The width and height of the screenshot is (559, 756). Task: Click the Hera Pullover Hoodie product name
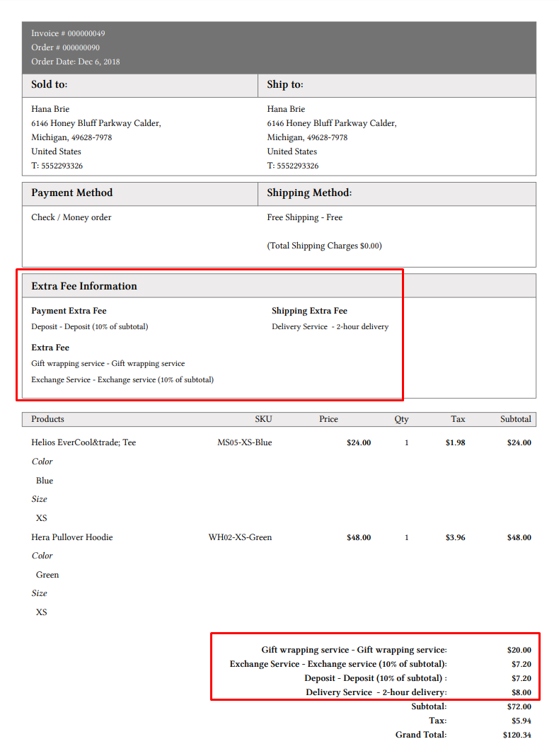tap(71, 537)
